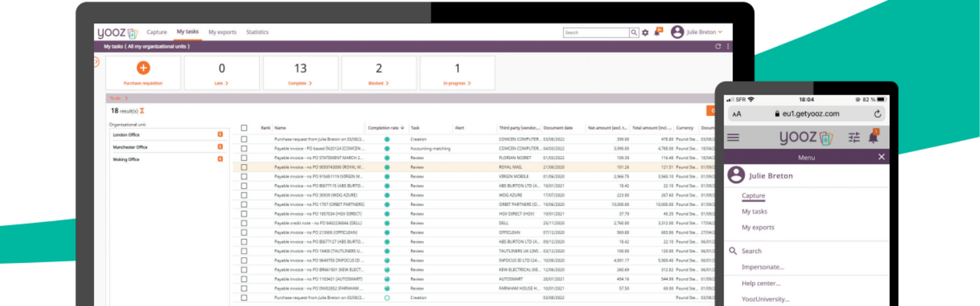Viewport: 980px width, 306px height.
Task: Open the Statistics tab
Action: pos(257,32)
